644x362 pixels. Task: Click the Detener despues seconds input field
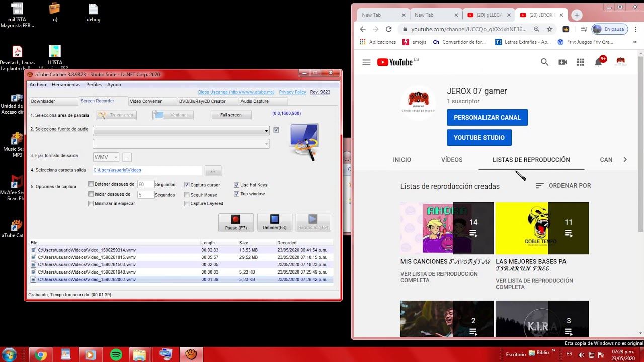pos(145,185)
